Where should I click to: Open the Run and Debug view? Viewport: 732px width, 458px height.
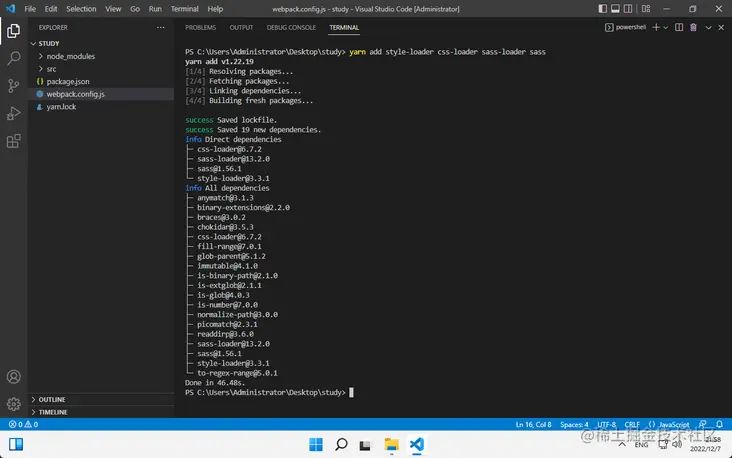[x=14, y=113]
